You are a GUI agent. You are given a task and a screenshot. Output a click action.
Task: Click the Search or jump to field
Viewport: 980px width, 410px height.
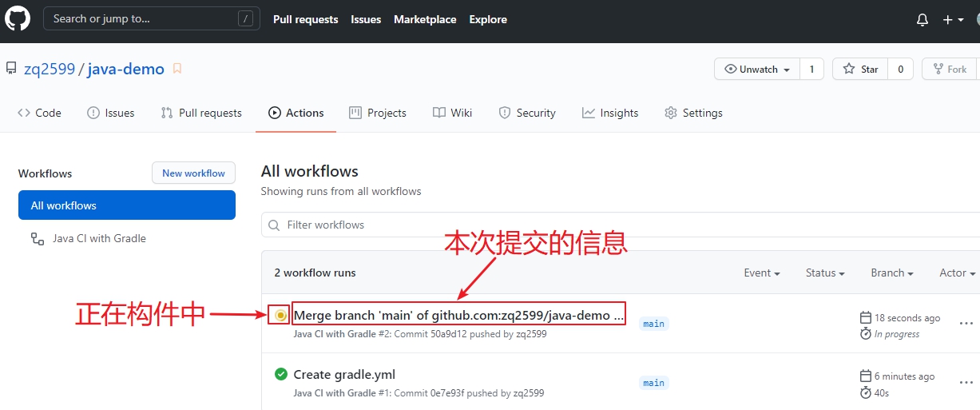click(152, 18)
